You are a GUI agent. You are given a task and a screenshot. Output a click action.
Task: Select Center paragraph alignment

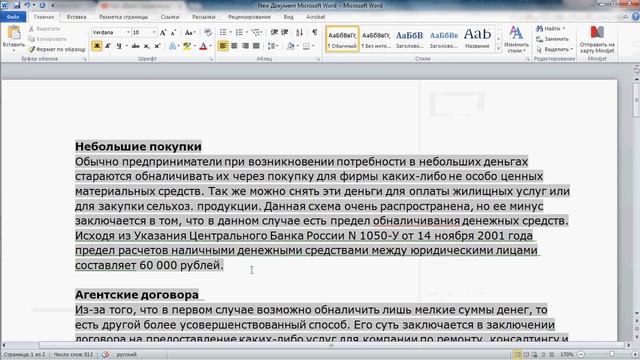[234, 46]
